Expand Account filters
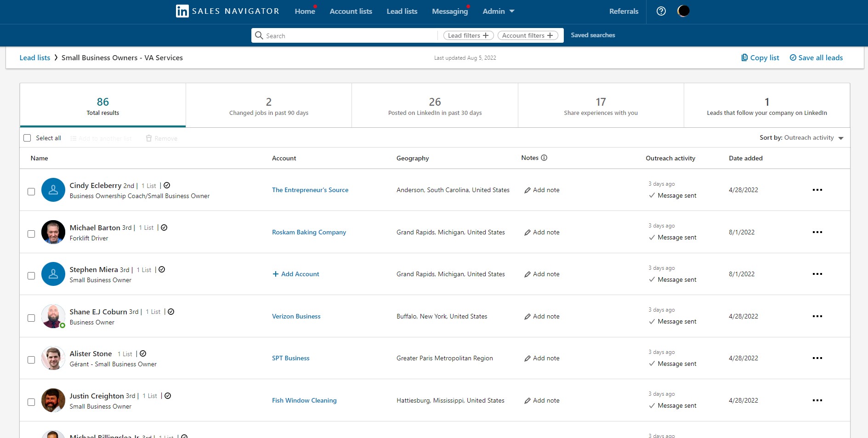This screenshot has width=868, height=438. (x=528, y=35)
